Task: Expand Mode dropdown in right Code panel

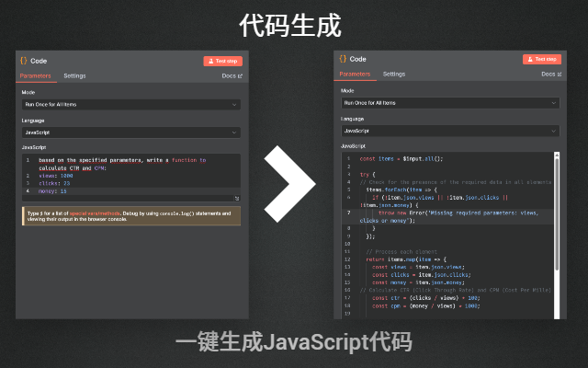Action: [450, 103]
